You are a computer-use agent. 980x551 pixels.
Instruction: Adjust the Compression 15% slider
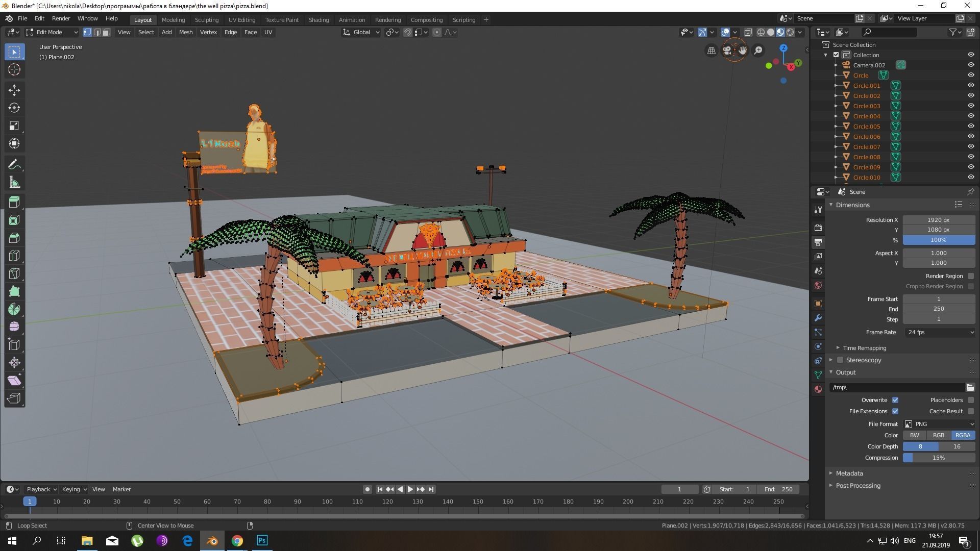pos(939,458)
